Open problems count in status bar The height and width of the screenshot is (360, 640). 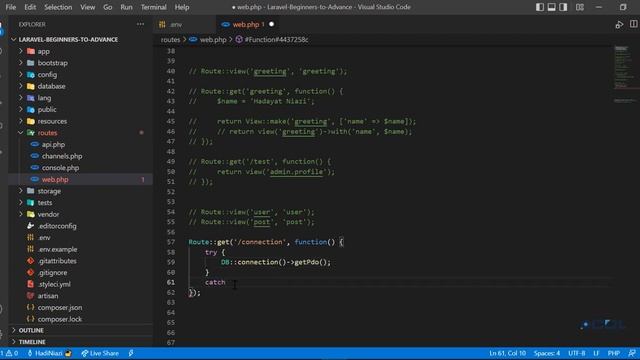point(9,353)
